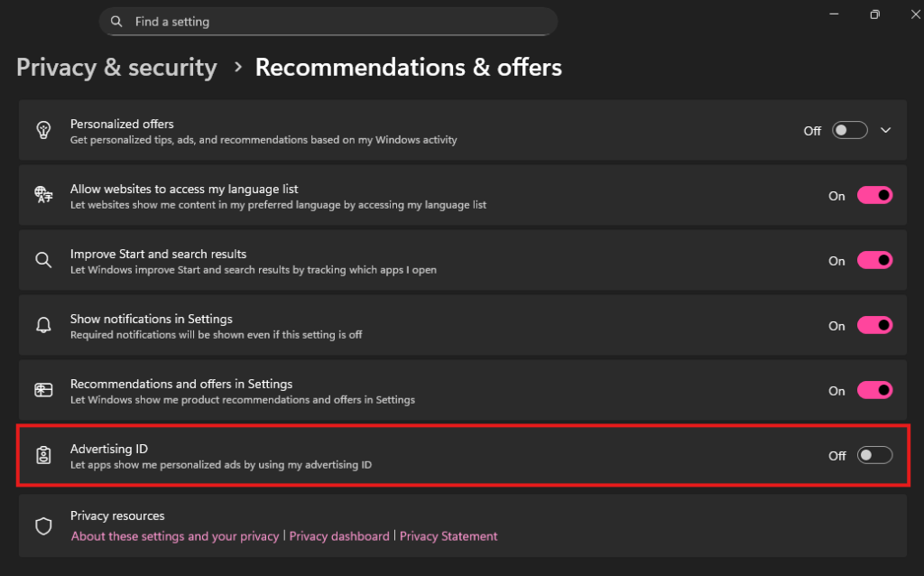924x576 pixels.
Task: Open the Privacy dashboard link
Action: [339, 535]
